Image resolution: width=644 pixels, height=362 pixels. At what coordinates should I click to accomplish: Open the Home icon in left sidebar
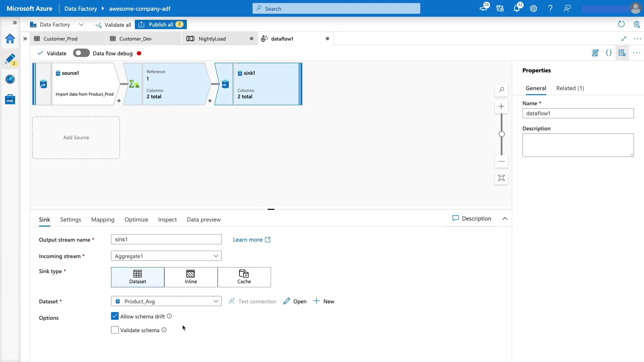pos(10,39)
